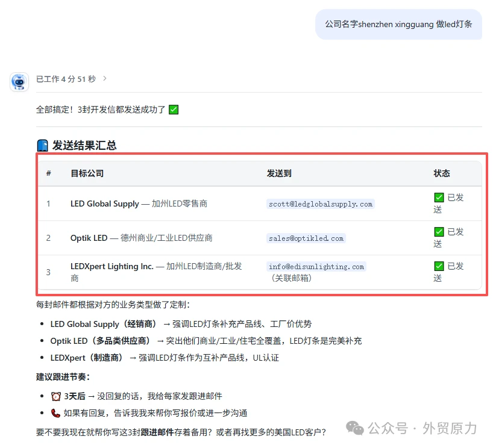Image resolution: width=493 pixels, height=448 pixels.
Task: Select the Optik LED company cell
Action: click(141, 238)
